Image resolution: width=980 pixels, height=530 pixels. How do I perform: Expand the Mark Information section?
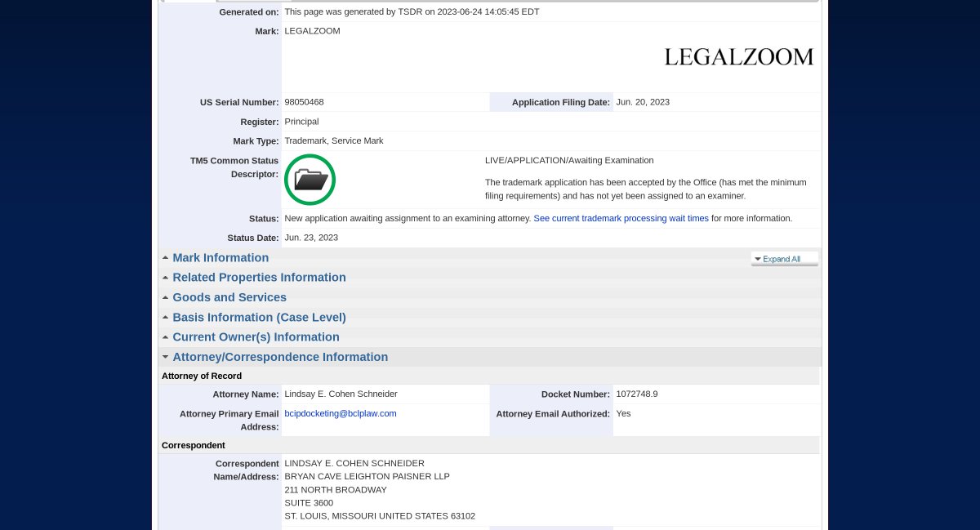(220, 258)
